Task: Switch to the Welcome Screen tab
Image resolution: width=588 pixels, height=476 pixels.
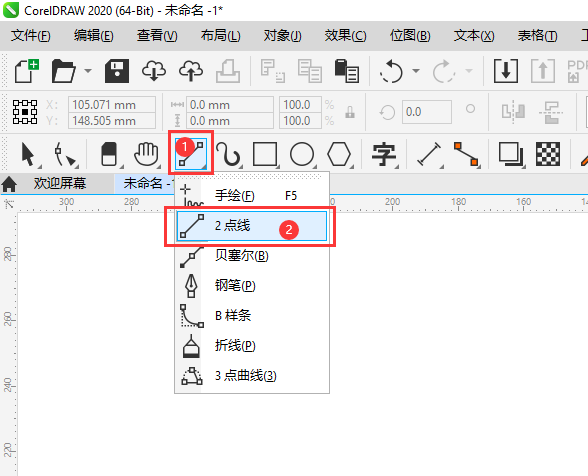Action: click(x=60, y=183)
